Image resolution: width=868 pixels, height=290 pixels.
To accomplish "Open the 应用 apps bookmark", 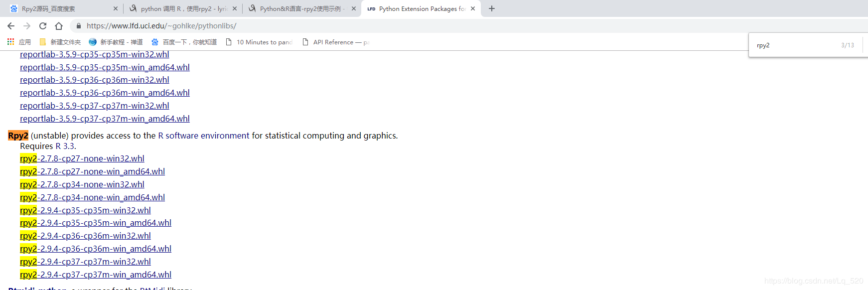I will click(19, 42).
